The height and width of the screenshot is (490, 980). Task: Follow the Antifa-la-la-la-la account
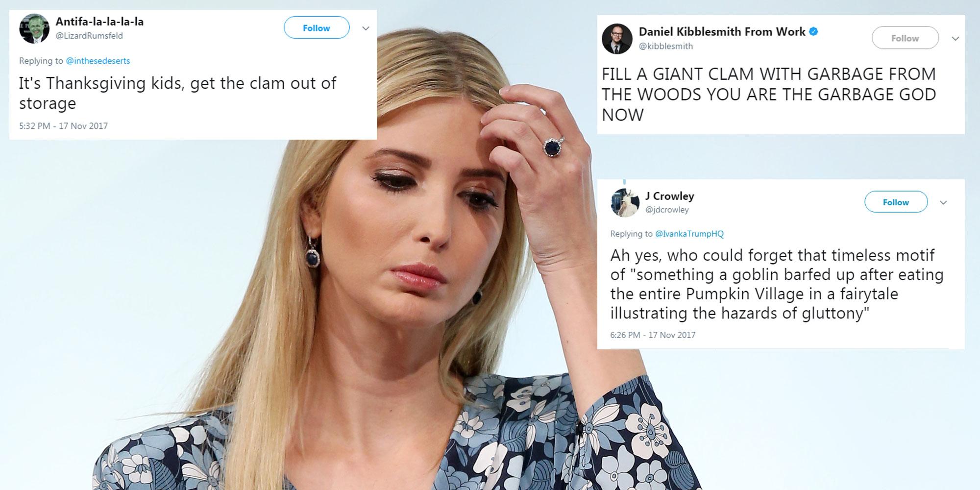pyautogui.click(x=317, y=28)
